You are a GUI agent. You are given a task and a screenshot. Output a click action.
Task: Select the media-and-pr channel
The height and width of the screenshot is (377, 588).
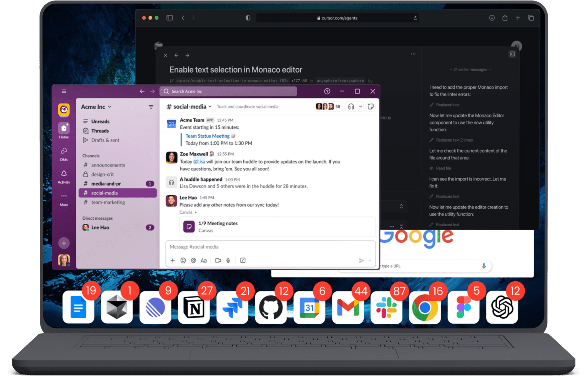point(106,184)
